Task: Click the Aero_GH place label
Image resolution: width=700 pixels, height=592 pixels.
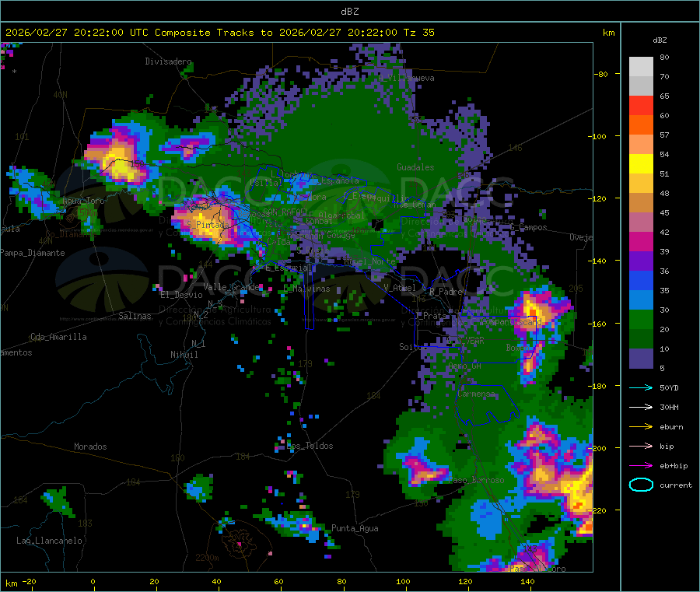Action: pos(465,366)
